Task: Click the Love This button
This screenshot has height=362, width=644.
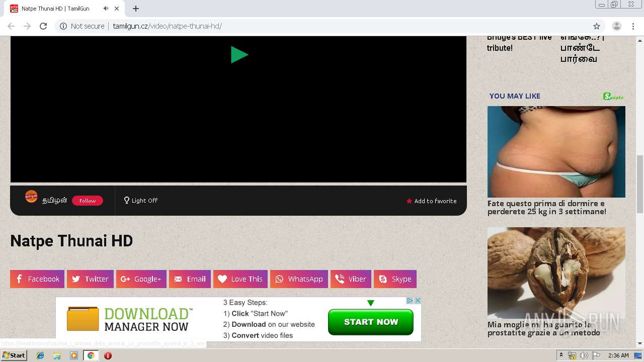Action: pyautogui.click(x=240, y=279)
